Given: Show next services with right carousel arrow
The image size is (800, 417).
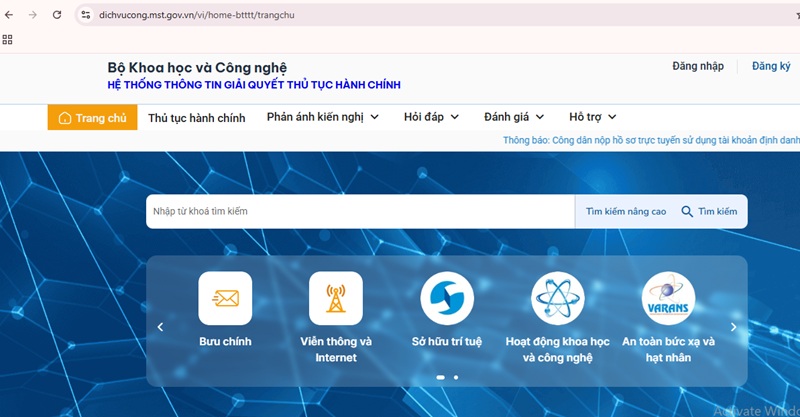Looking at the screenshot, I should coord(733,327).
